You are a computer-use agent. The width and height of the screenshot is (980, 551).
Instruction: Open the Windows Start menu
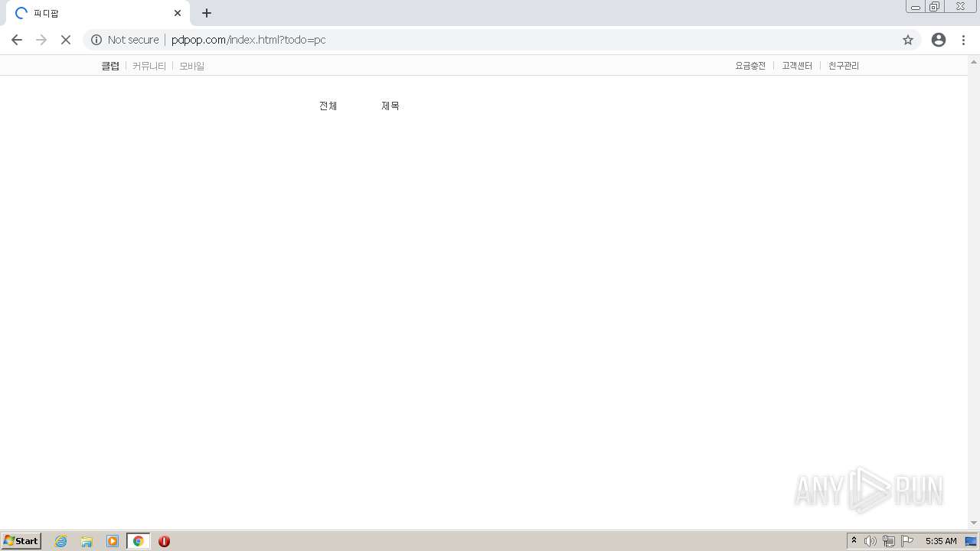pyautogui.click(x=21, y=541)
